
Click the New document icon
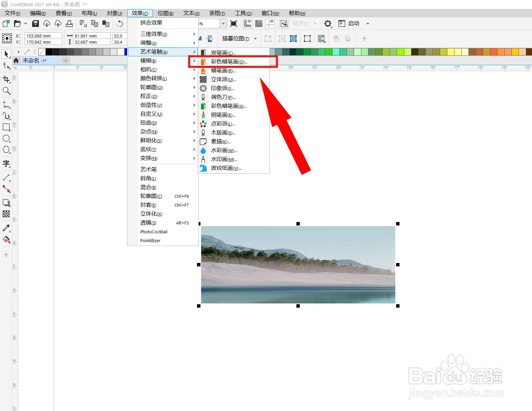(x=6, y=24)
